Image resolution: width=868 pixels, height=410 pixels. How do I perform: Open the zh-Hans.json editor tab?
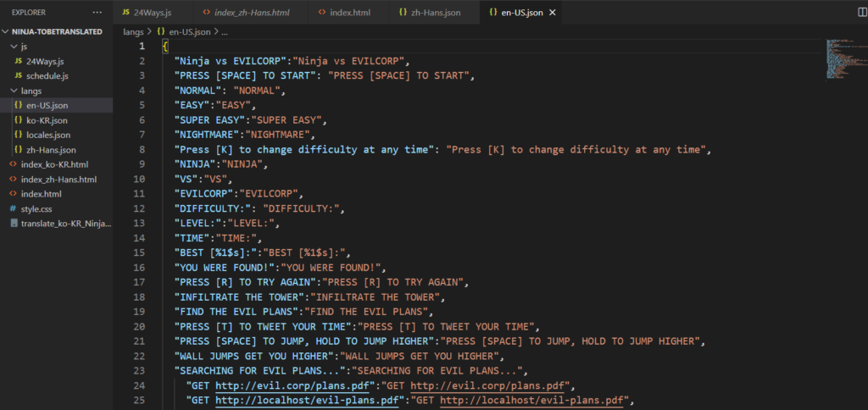[435, 14]
